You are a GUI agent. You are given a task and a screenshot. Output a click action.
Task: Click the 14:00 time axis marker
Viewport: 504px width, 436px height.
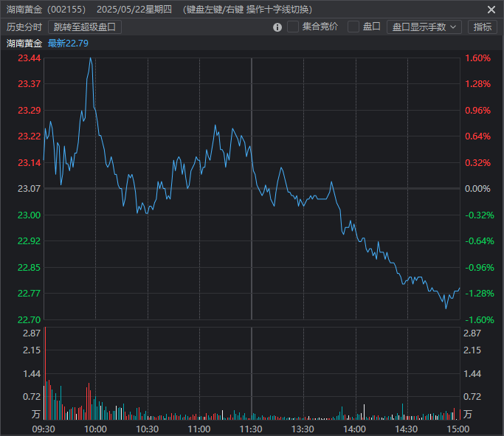pos(355,429)
